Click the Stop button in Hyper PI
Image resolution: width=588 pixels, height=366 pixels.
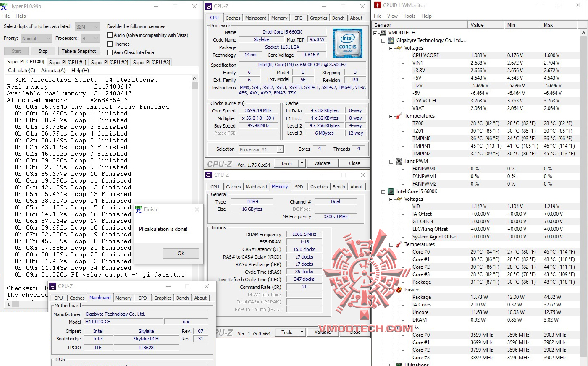click(43, 51)
